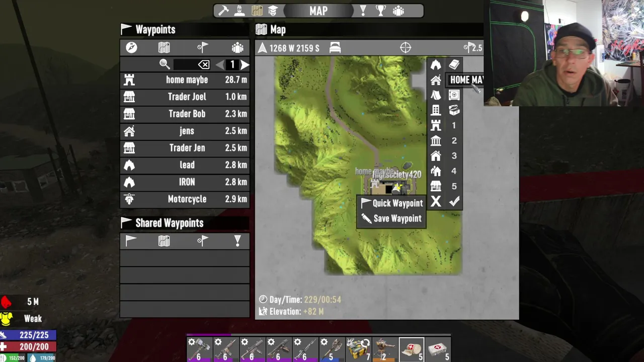644x362 pixels.
Task: Click the waypoint search text field
Action: click(185, 64)
